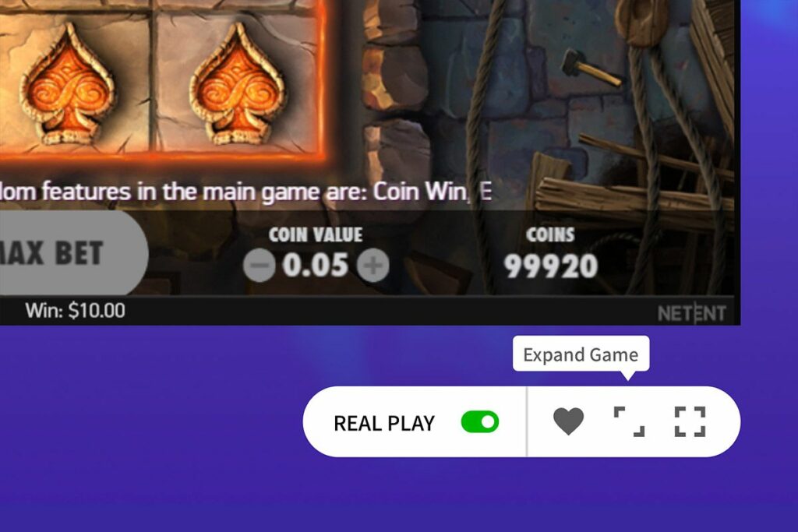Click the scrolling features info message

tap(245, 192)
